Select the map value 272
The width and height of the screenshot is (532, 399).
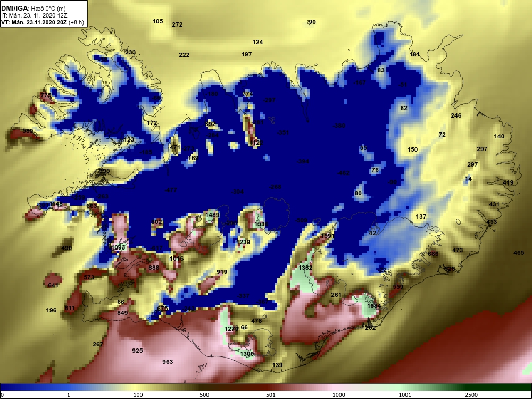177,24
